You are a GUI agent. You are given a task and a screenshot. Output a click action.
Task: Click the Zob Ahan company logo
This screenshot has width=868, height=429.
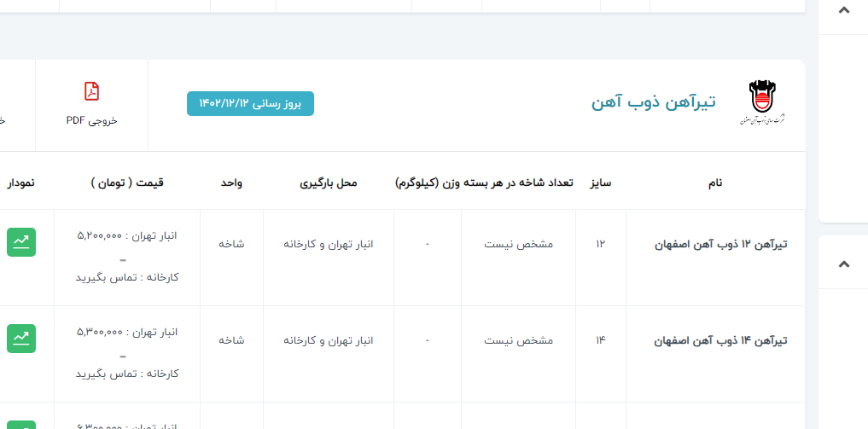tap(762, 102)
